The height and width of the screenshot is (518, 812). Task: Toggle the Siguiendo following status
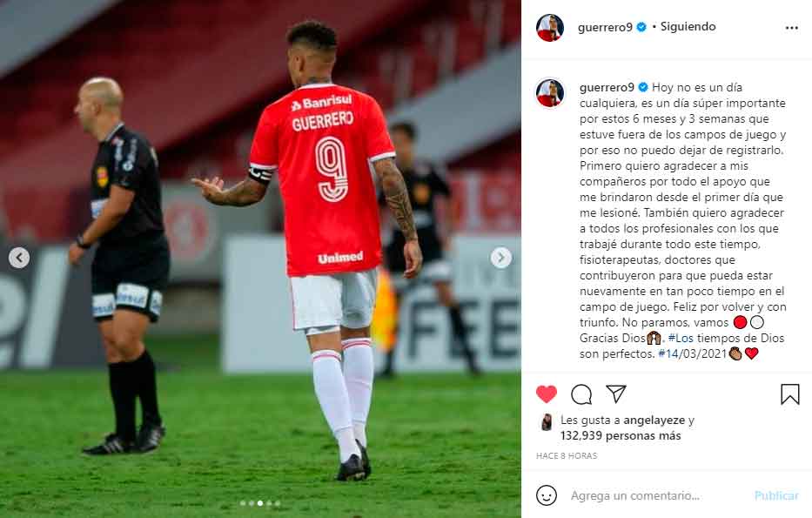pyautogui.click(x=688, y=26)
